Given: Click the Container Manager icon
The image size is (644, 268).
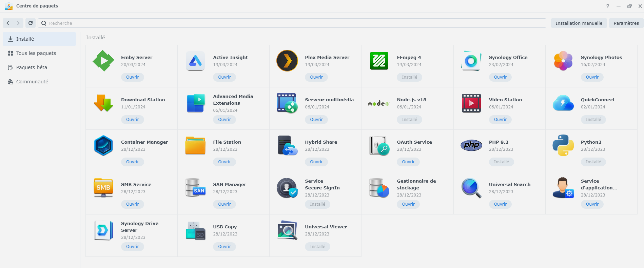Looking at the screenshot, I should point(103,145).
